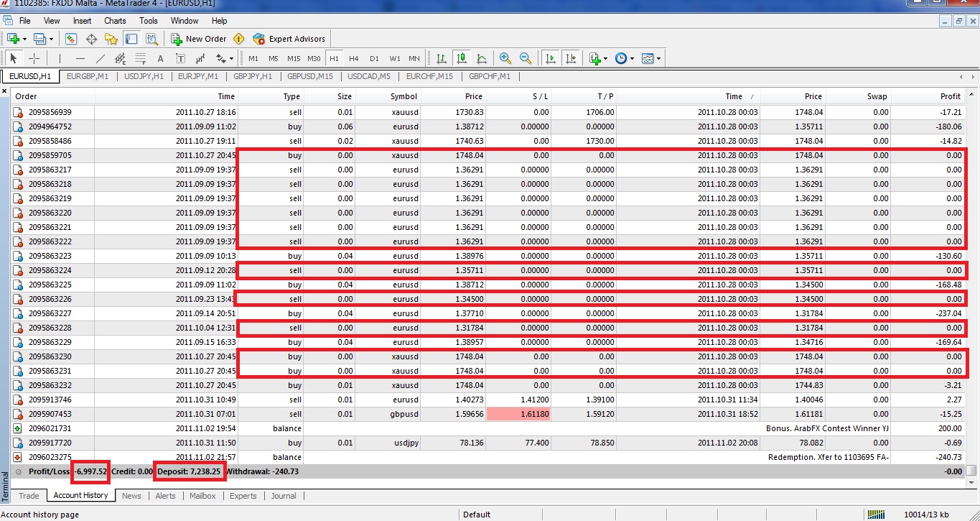
Task: Open the Profiles icon
Action: 39,39
